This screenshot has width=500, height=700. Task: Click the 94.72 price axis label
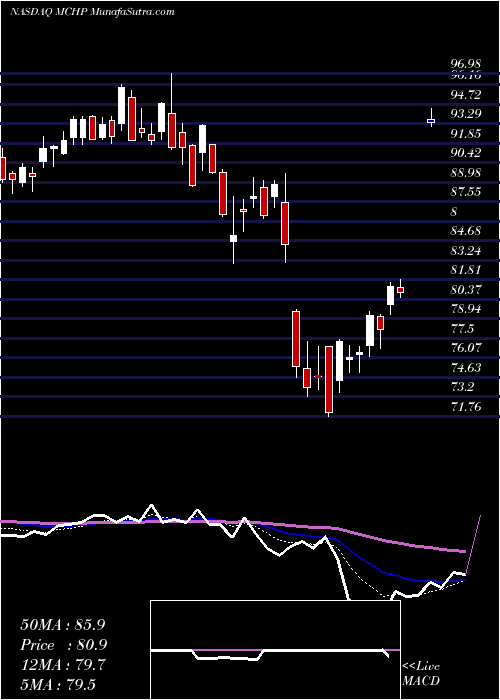point(466,94)
